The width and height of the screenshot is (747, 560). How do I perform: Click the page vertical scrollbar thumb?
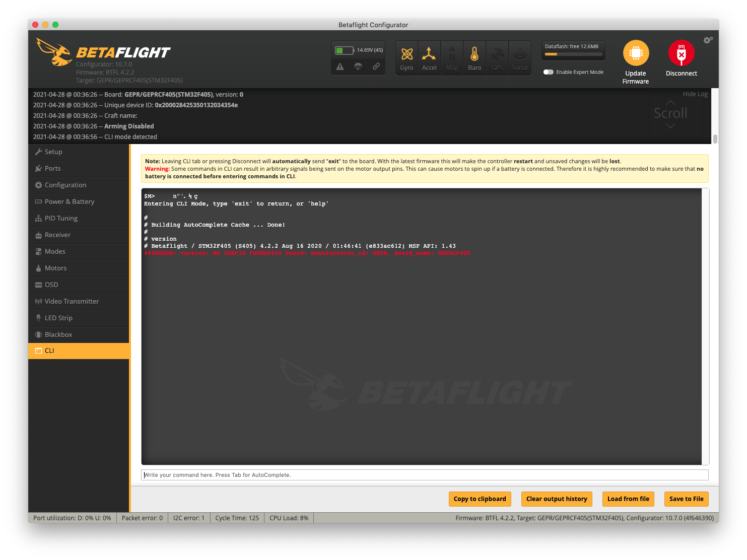pos(715,138)
